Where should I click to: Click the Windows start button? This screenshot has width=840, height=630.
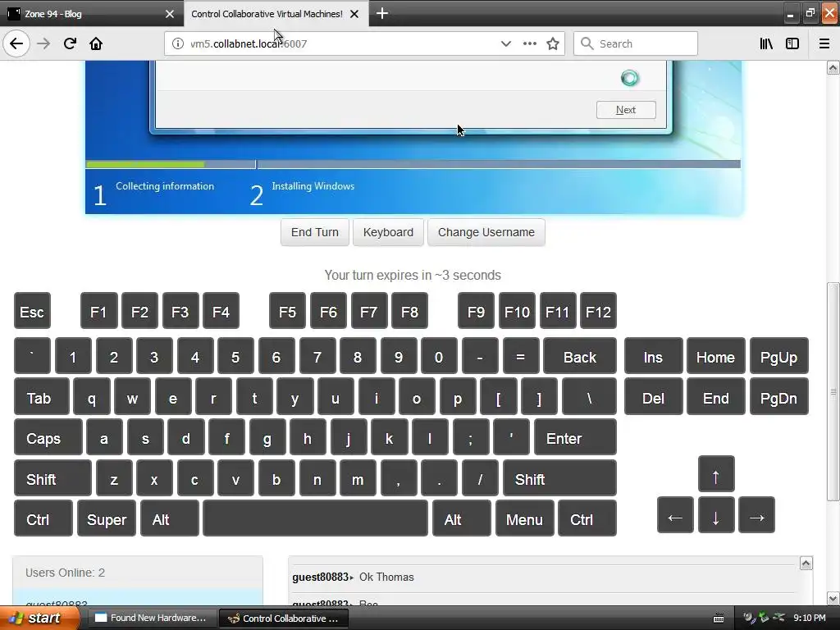coord(39,618)
